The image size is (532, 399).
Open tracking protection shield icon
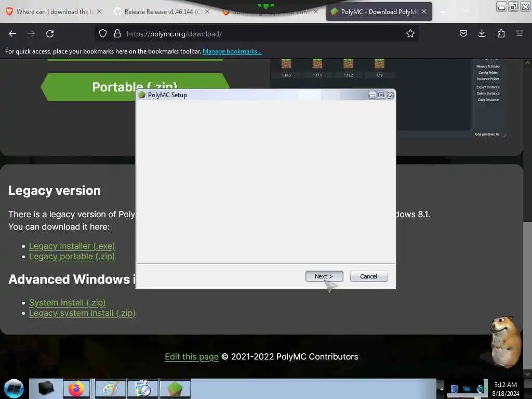pyautogui.click(x=103, y=34)
